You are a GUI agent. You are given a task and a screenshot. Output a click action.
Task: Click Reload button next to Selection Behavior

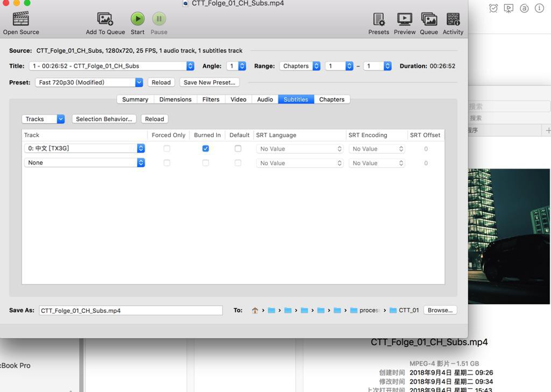coord(154,119)
